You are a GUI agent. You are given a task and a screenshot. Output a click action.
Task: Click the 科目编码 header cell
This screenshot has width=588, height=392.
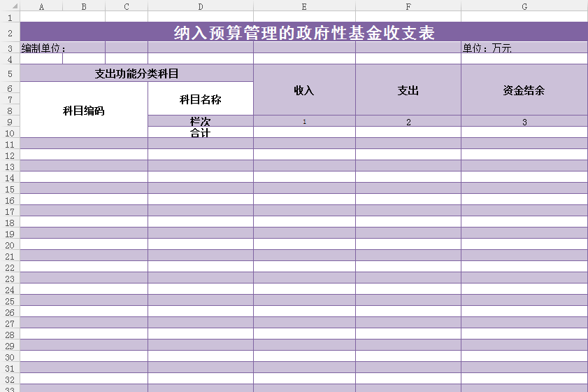84,110
